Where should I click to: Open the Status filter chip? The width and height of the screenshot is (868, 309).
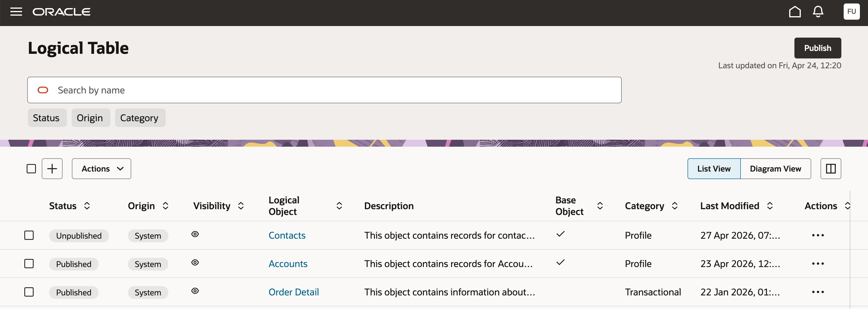pyautogui.click(x=47, y=118)
